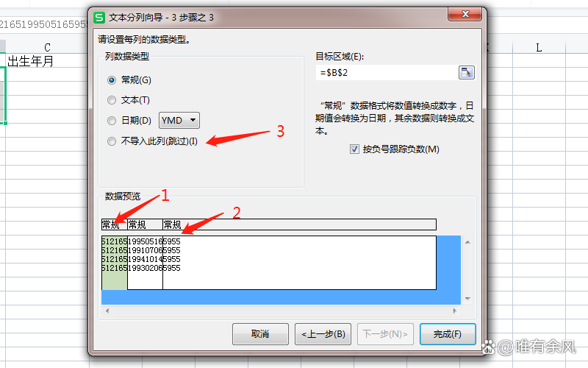Screen dimensions: 588x368
Task: Click the preview scroll right arrow
Action: [454, 311]
